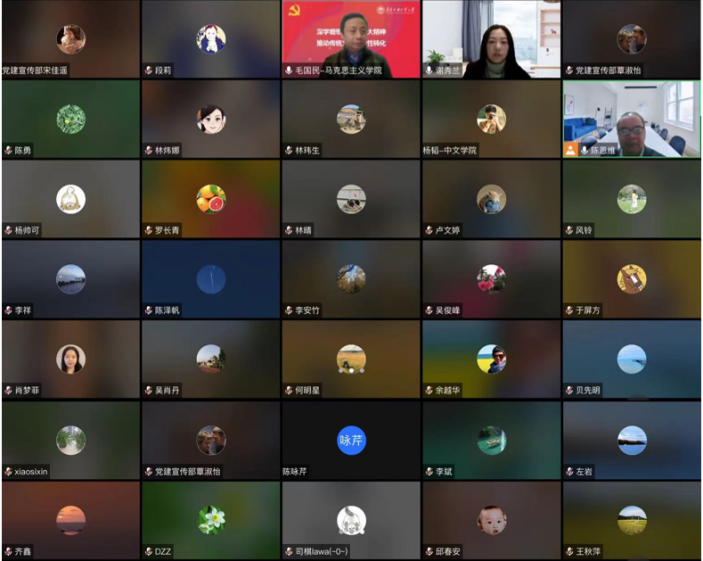Click the name label 杨韬–中文学院
703x561 pixels.
(450, 151)
